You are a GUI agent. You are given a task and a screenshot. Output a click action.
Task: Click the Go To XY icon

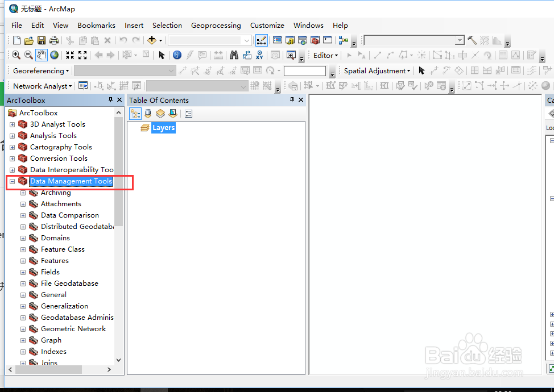pos(260,55)
